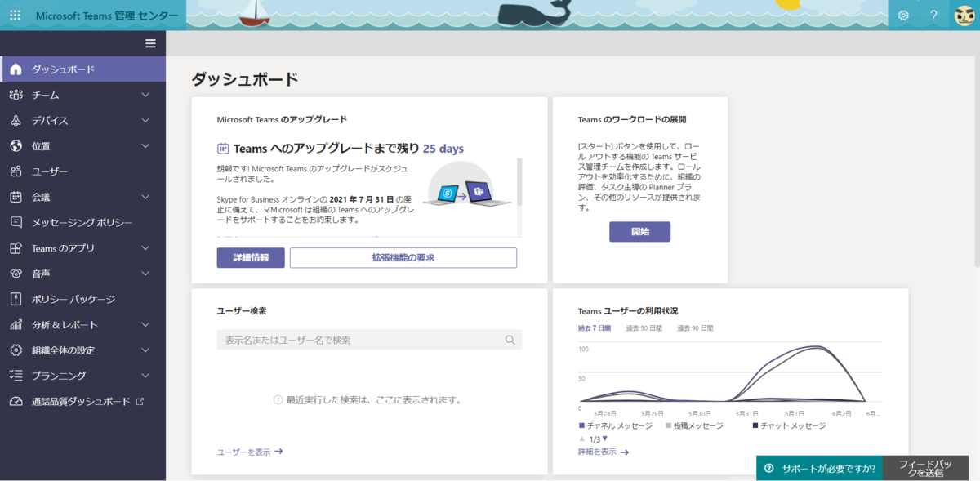Click the upgrade card vertical scrollbar
Image resolution: width=980 pixels, height=481 pixels.
click(x=519, y=181)
